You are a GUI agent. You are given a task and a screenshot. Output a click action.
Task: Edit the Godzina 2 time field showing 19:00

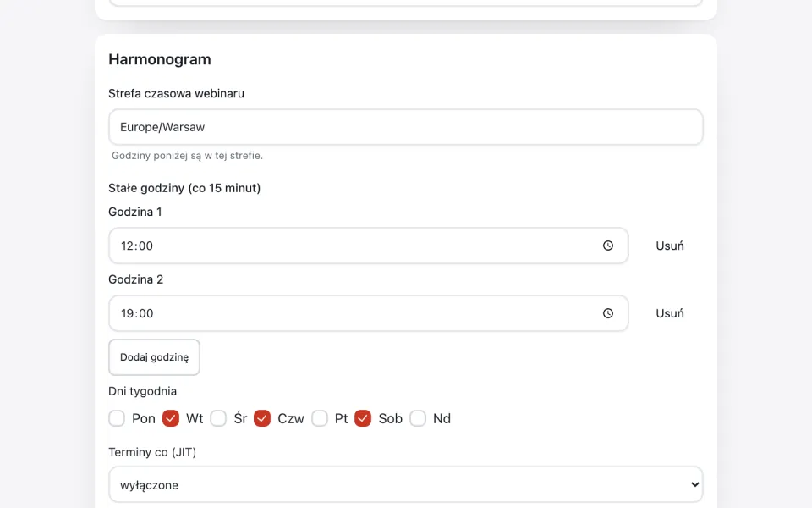368,313
